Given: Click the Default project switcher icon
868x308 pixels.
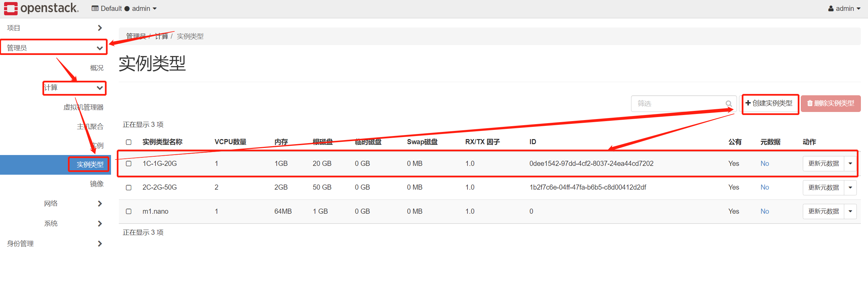Looking at the screenshot, I should 95,8.
